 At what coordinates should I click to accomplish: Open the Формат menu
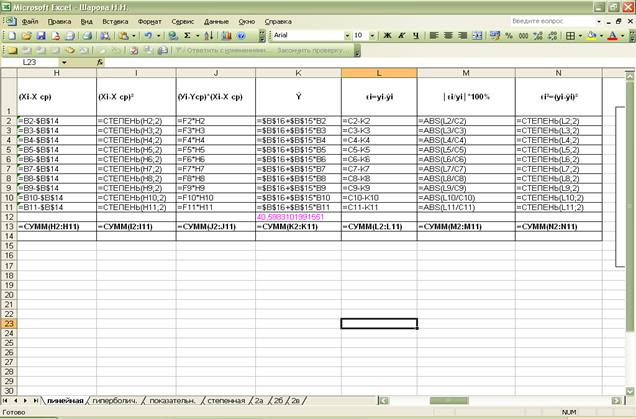click(x=149, y=21)
